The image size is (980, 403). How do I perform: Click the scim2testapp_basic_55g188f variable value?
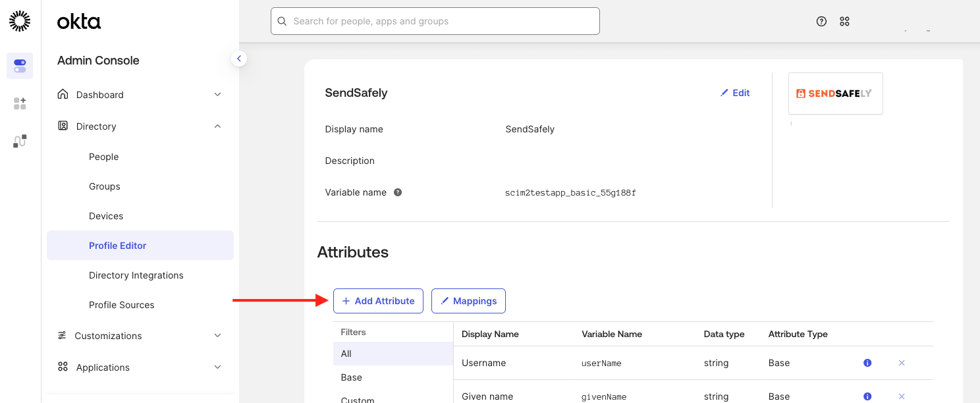point(570,193)
